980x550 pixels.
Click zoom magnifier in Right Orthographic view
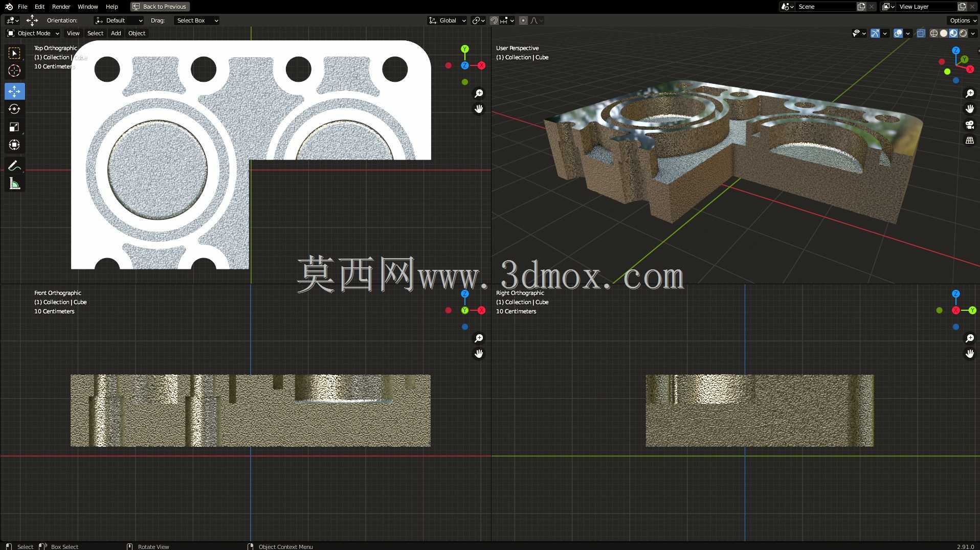970,338
